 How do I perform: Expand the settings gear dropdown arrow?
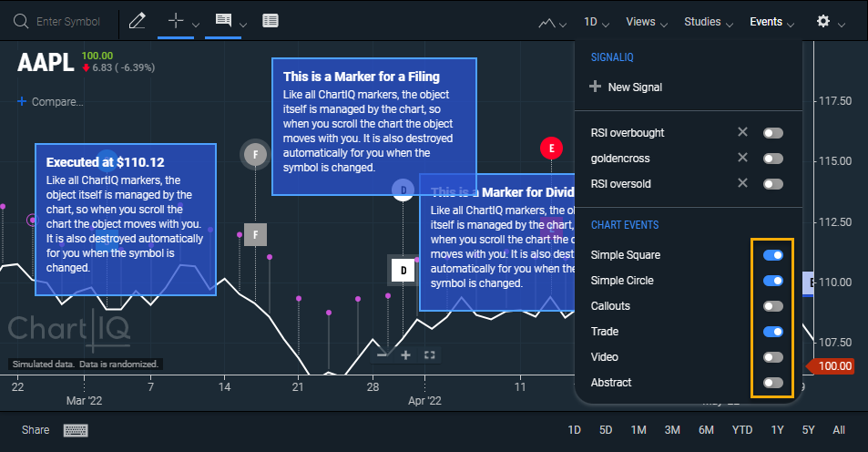click(842, 25)
